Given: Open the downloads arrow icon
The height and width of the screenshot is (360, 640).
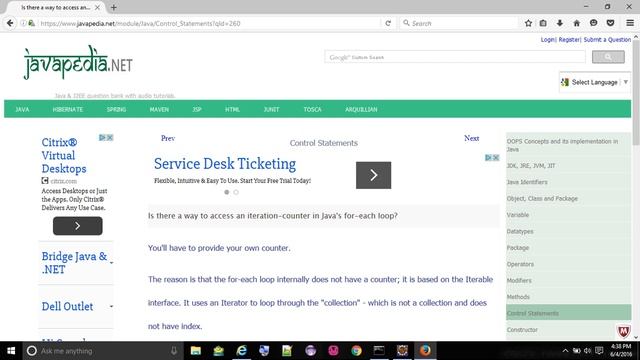Looking at the screenshot, I should click(x=560, y=23).
